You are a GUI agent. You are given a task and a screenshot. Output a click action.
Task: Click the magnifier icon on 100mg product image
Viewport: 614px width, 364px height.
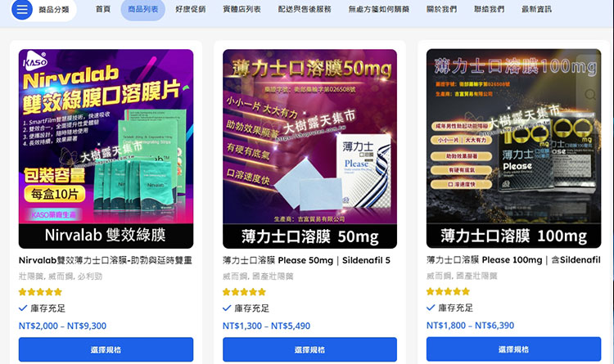tap(590, 94)
